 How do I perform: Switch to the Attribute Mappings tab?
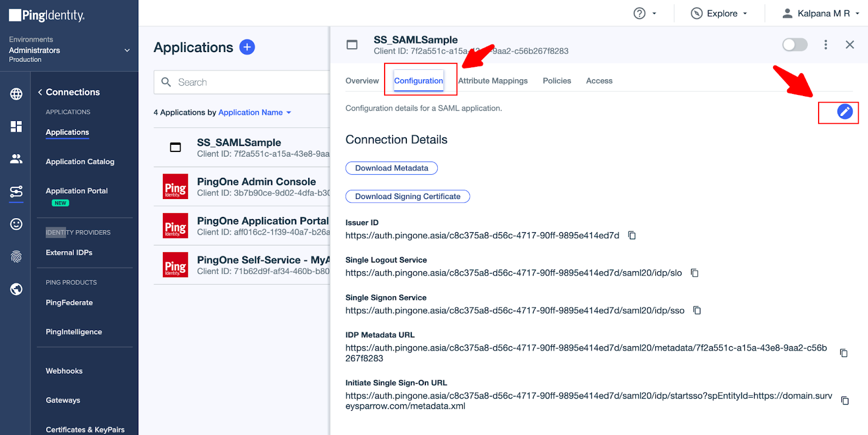tap(493, 81)
